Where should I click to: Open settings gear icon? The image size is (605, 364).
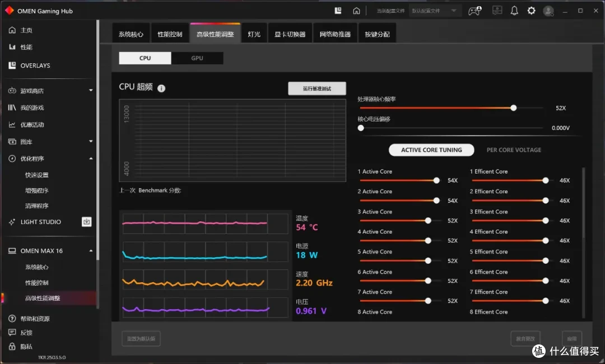[x=531, y=11]
